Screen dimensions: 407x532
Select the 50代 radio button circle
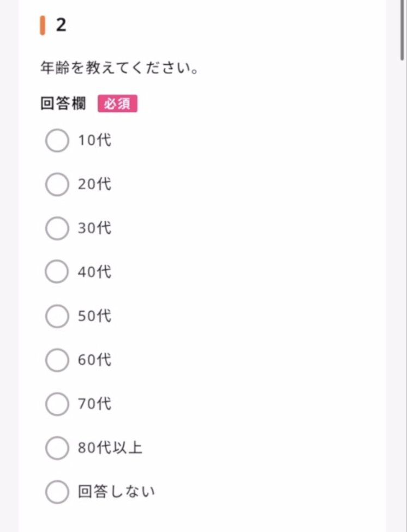(x=57, y=316)
